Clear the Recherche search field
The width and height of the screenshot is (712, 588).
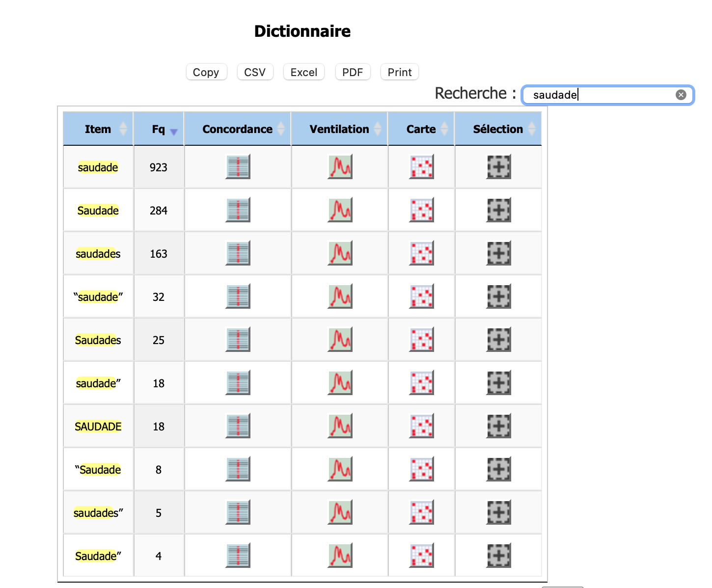pos(681,95)
